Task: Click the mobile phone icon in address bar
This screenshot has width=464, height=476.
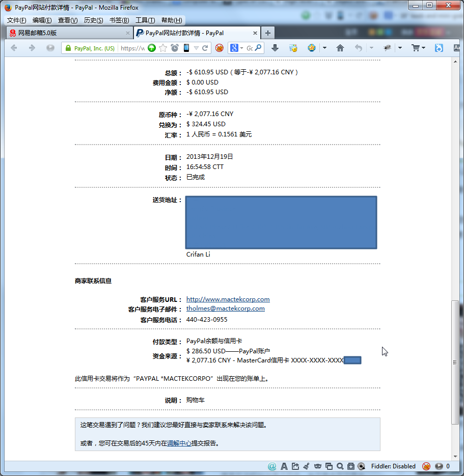Action: pyautogui.click(x=186, y=48)
